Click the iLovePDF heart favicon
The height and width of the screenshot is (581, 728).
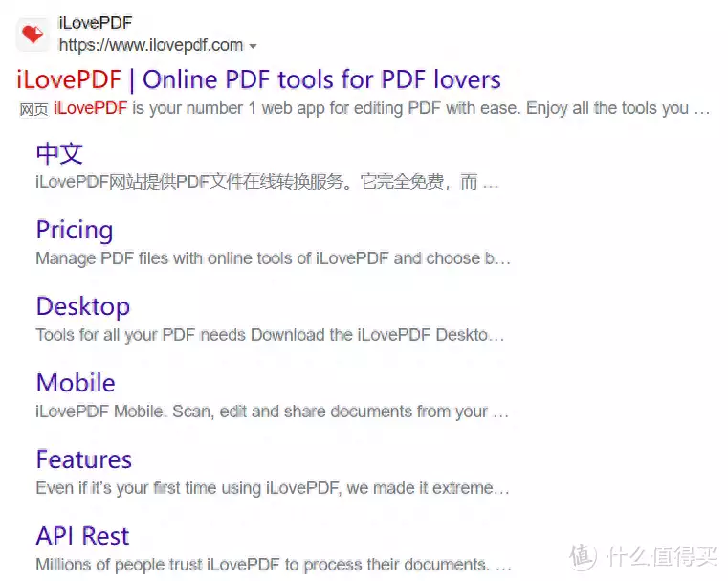tap(33, 34)
